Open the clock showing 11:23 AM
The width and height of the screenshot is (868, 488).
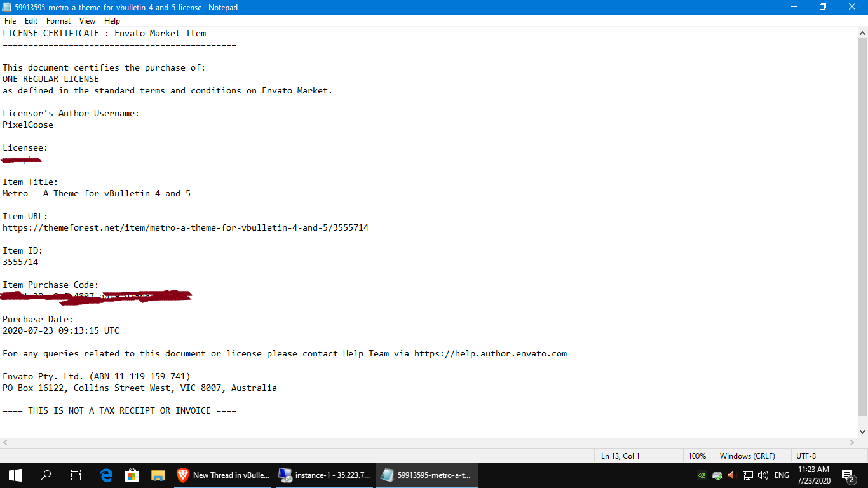click(x=813, y=475)
